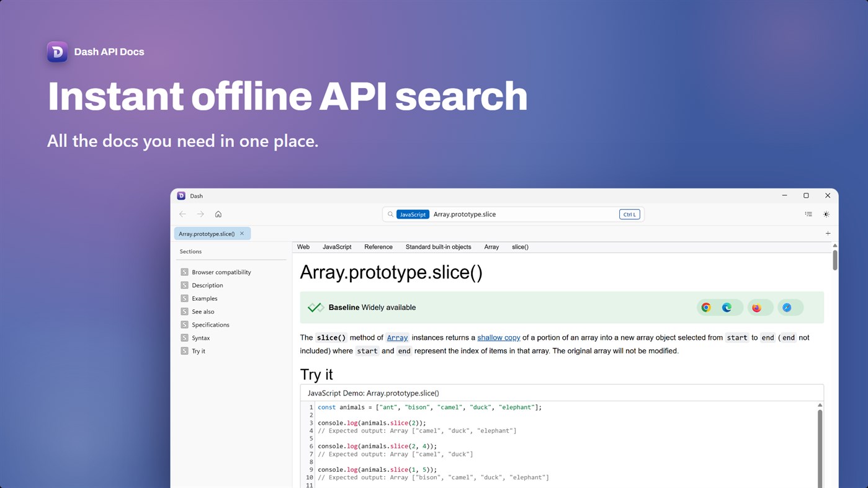Open Array breadcrumb item
The width and height of the screenshot is (868, 488).
tap(491, 247)
